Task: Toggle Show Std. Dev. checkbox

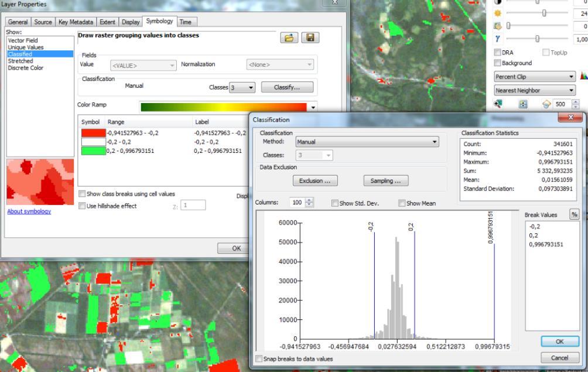Action: point(335,203)
